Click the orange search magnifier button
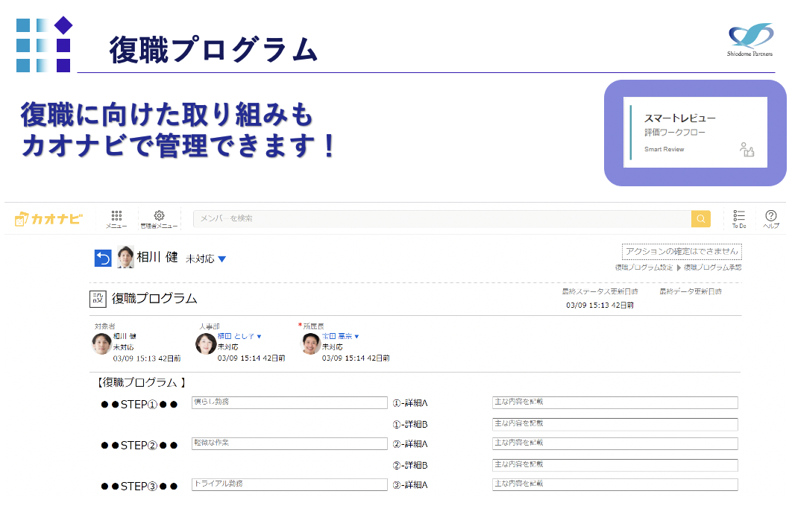This screenshot has width=792, height=532. pyautogui.click(x=700, y=218)
